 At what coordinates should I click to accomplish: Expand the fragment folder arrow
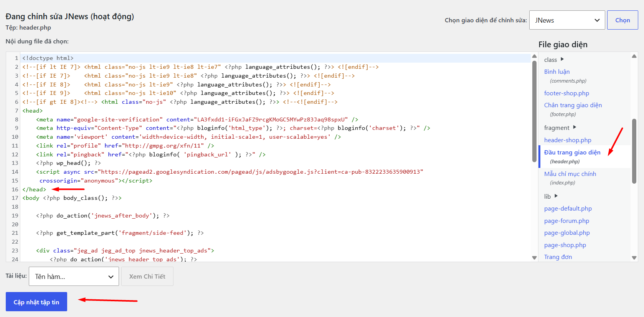[574, 127]
